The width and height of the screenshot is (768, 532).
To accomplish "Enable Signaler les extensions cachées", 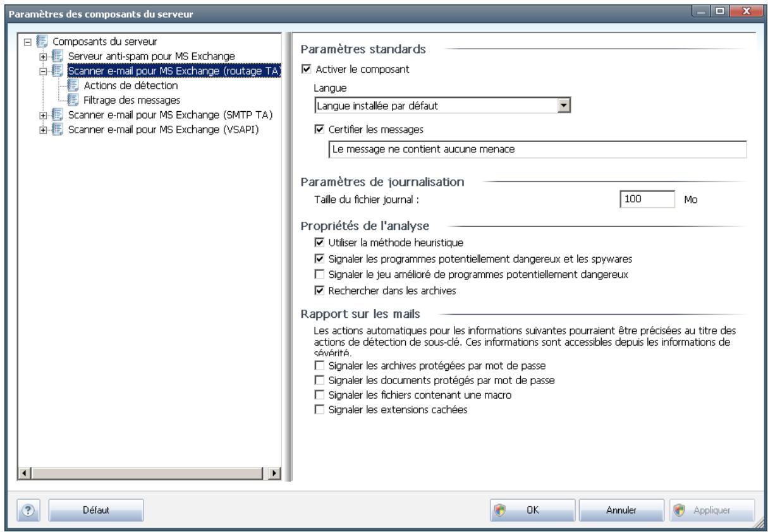I will pos(319,409).
